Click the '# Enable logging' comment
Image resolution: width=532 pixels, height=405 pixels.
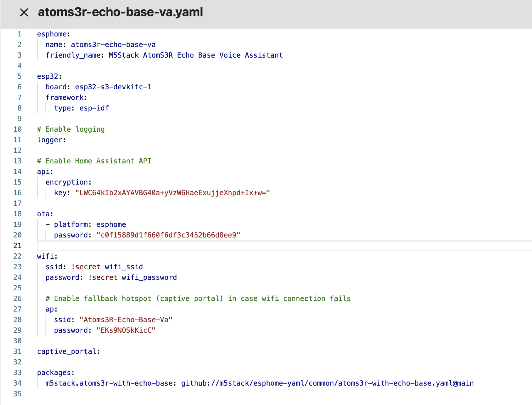[71, 129]
